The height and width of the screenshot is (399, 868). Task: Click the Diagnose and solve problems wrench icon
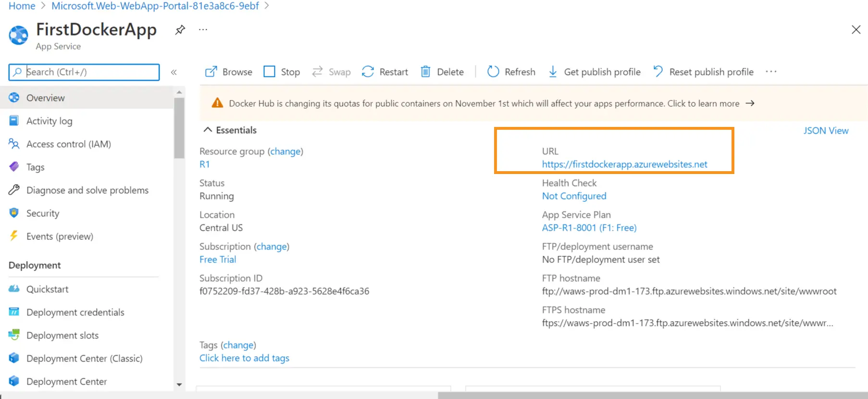point(14,190)
